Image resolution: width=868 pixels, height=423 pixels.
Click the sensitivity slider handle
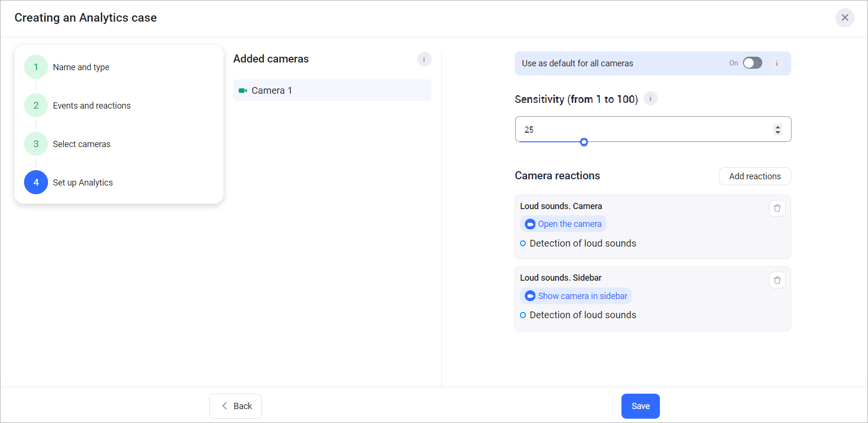pos(584,142)
